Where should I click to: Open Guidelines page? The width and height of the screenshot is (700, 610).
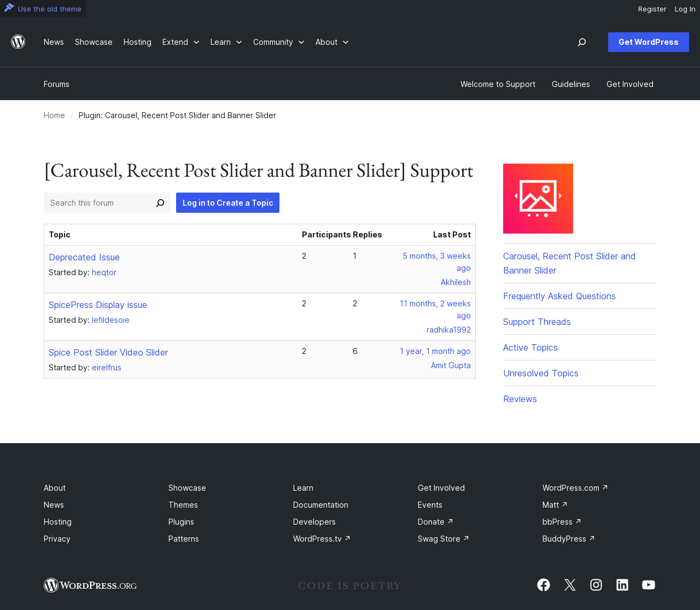[x=570, y=84]
